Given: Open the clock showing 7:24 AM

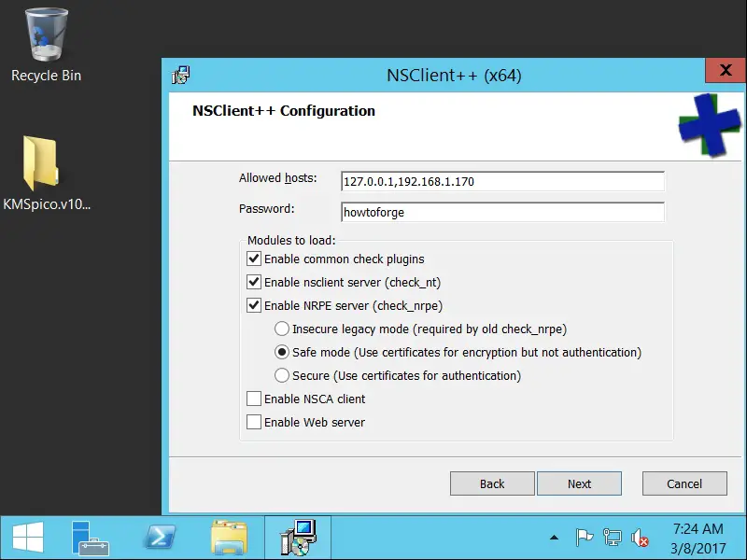Looking at the screenshot, I should pyautogui.click(x=698, y=539).
